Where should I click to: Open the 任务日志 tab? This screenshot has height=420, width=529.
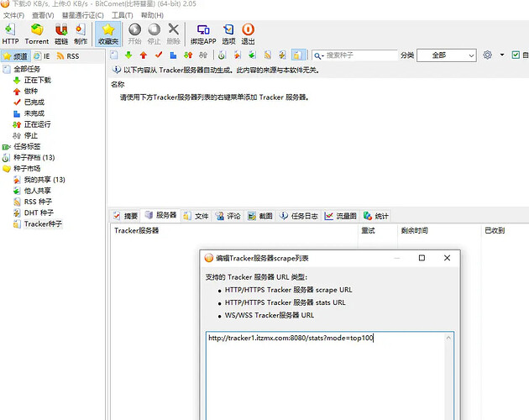299,216
